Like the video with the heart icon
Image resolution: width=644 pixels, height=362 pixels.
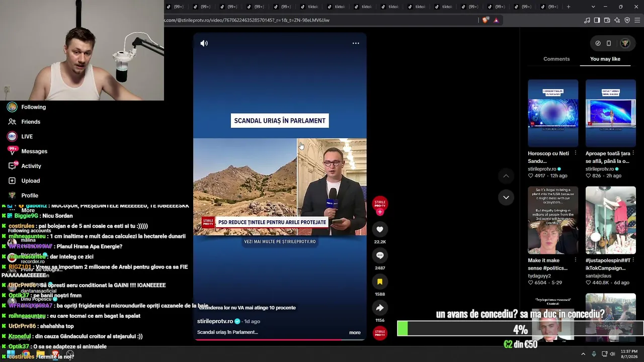coord(380,229)
